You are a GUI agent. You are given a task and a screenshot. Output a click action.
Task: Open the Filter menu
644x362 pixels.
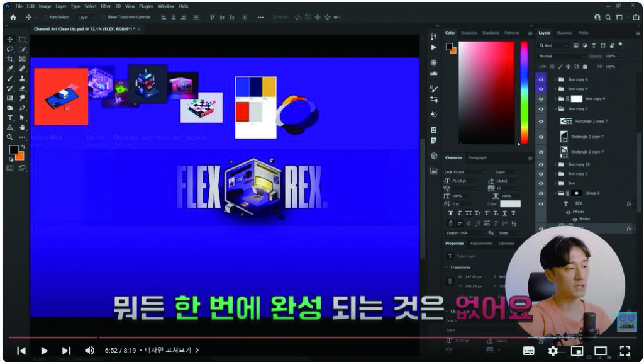point(106,6)
